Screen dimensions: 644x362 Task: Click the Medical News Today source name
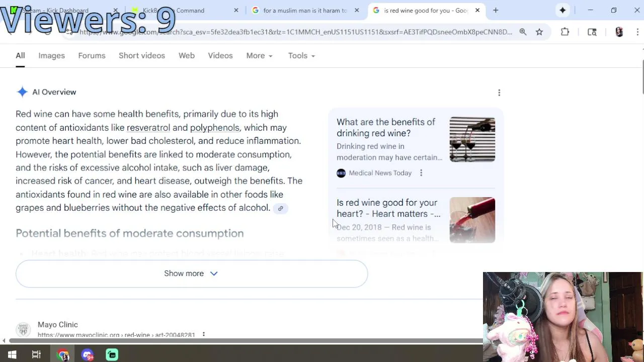tap(380, 173)
